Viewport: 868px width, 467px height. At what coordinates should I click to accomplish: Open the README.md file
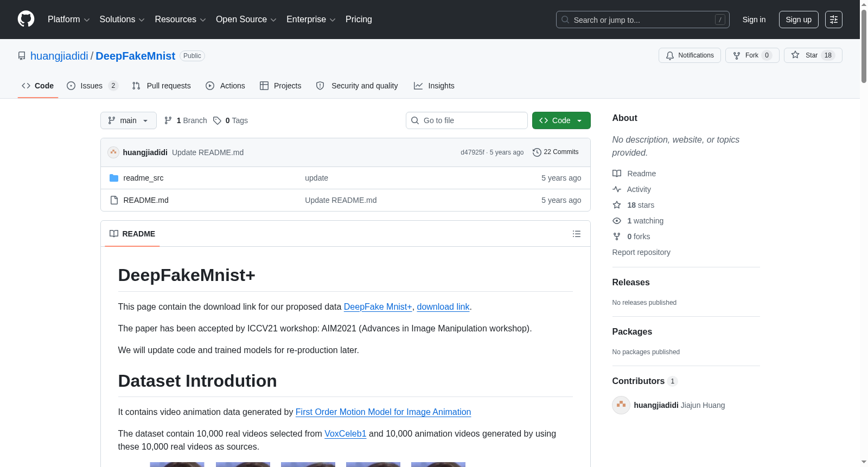[x=146, y=200]
